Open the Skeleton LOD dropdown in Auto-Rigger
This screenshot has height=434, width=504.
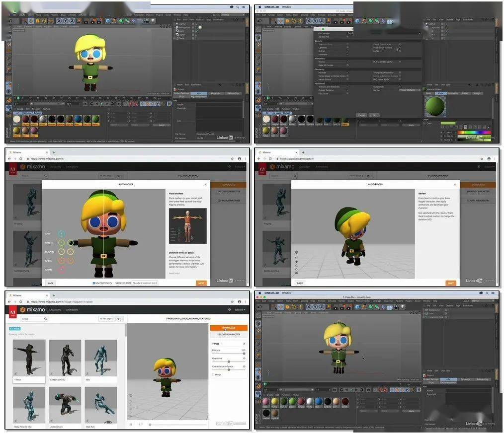tap(145, 283)
